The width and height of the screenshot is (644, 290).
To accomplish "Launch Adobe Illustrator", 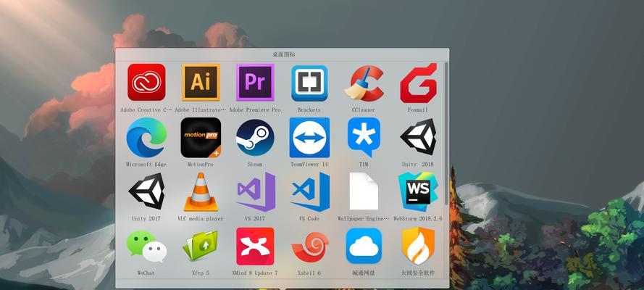I will pos(201,82).
